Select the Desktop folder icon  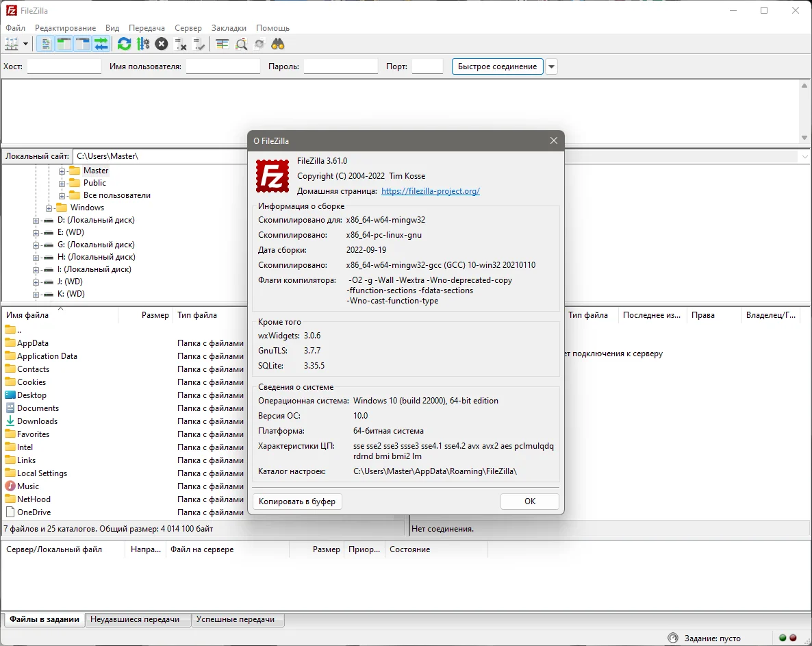point(10,395)
